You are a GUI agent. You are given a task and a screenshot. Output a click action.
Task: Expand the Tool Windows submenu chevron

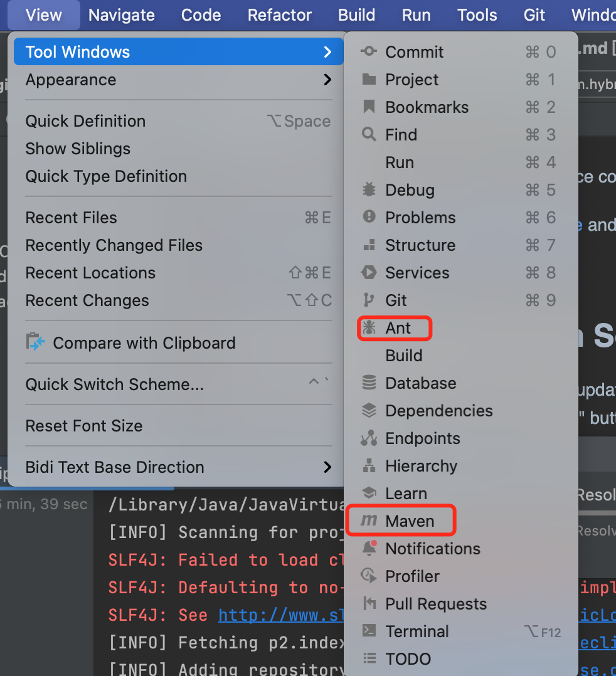point(327,52)
